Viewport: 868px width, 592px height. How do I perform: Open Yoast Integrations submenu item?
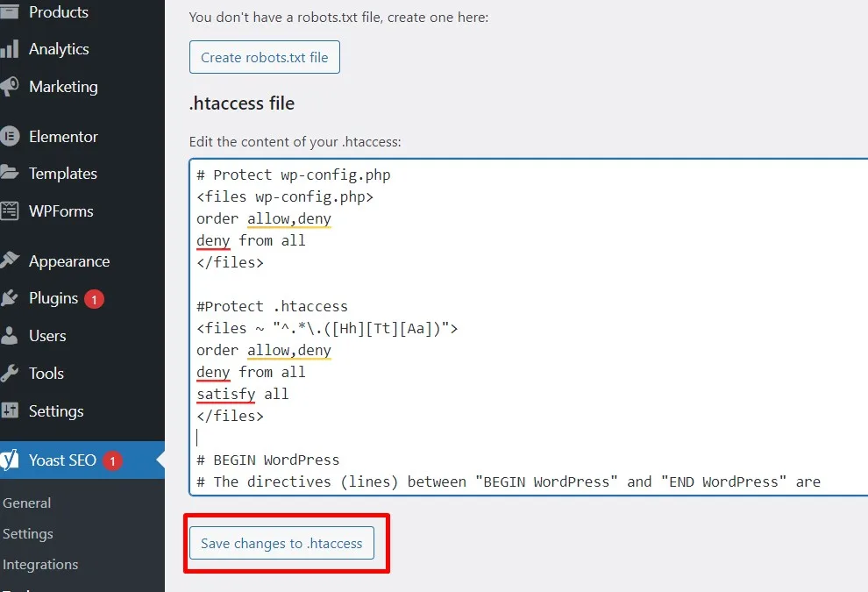[40, 564]
